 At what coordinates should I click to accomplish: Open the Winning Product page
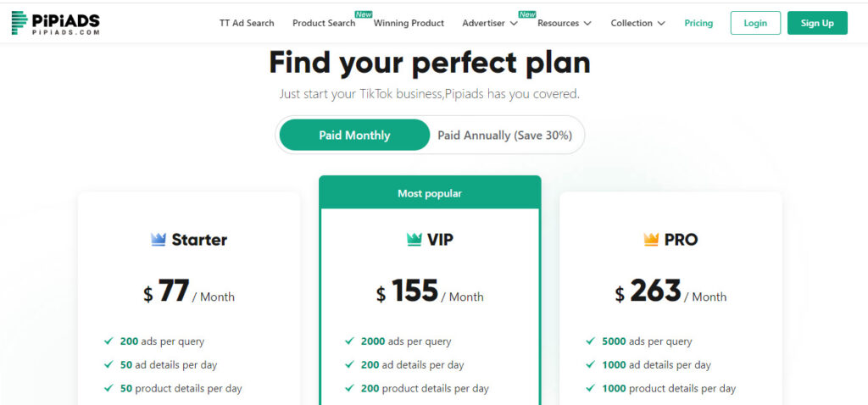409,23
